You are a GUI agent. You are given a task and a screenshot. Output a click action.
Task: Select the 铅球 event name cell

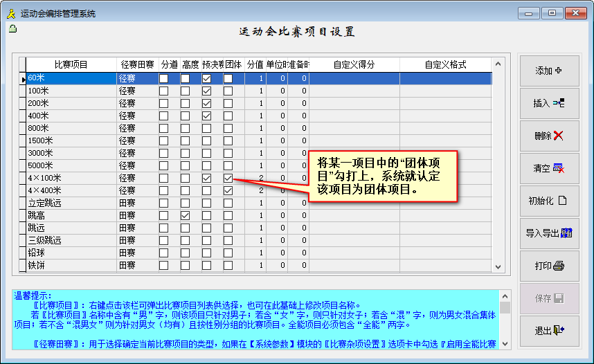tap(71, 253)
